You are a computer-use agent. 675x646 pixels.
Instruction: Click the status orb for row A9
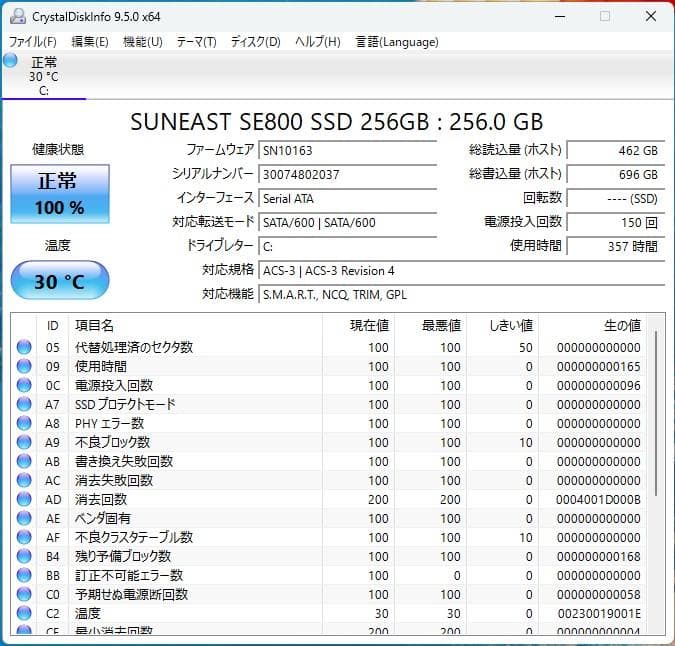tap(24, 442)
